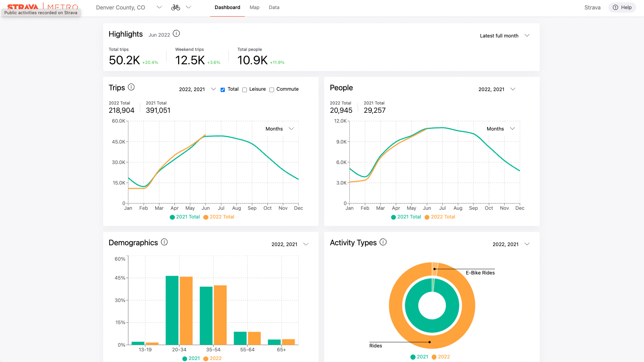Click the 2022 trips total 218,904

(x=121, y=110)
